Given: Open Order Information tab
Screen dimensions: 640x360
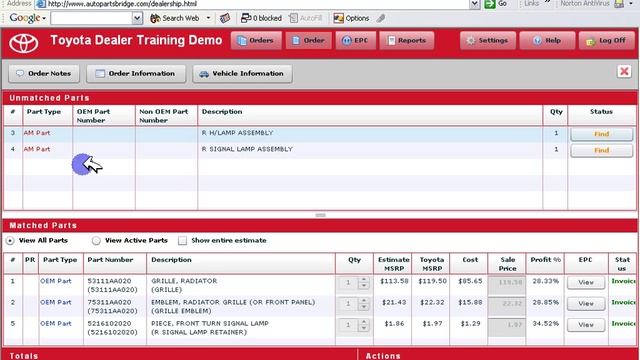Looking at the screenshot, I should point(136,73).
